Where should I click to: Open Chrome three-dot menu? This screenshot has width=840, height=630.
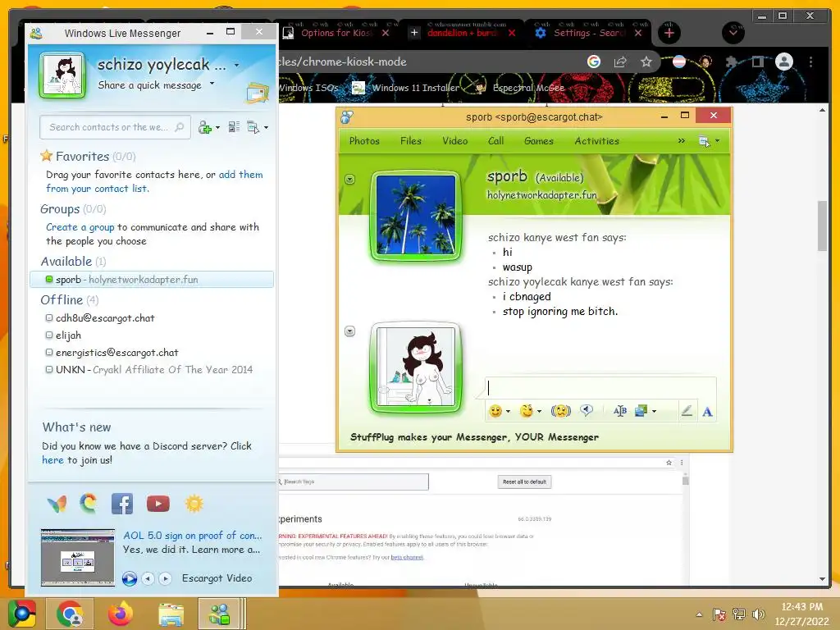click(811, 62)
